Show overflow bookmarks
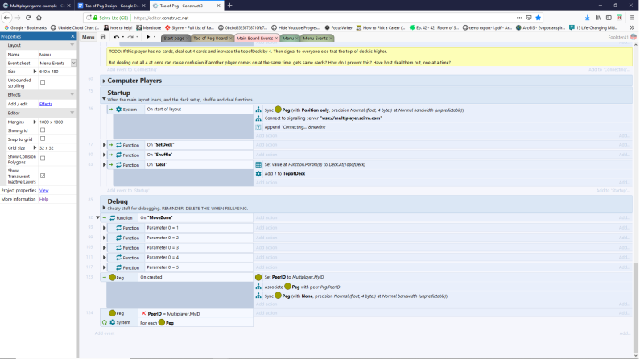This screenshot has width=644, height=364. tap(632, 27)
